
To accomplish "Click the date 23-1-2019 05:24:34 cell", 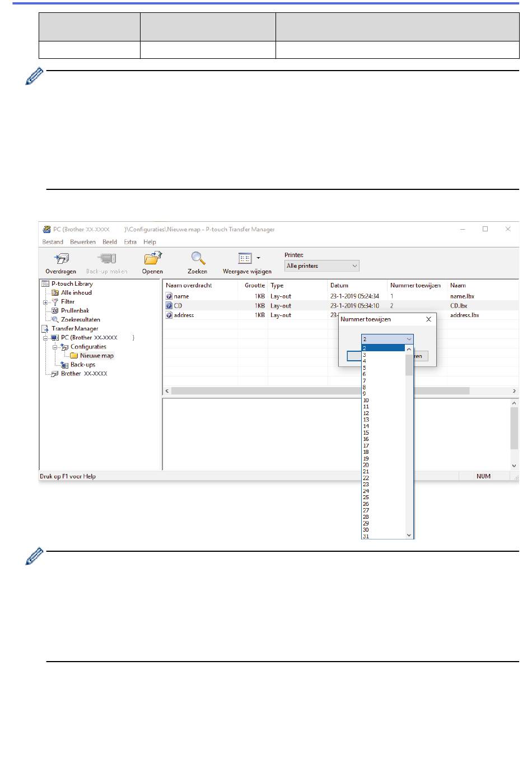I will [354, 296].
